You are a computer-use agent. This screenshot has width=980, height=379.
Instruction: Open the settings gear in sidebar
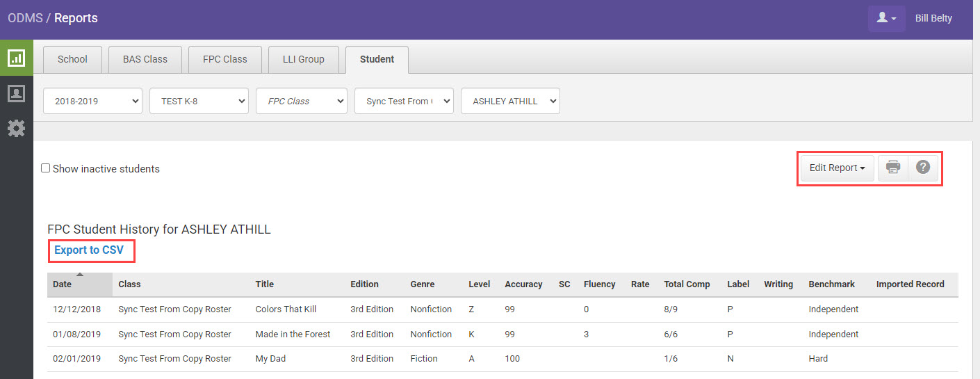click(16, 128)
